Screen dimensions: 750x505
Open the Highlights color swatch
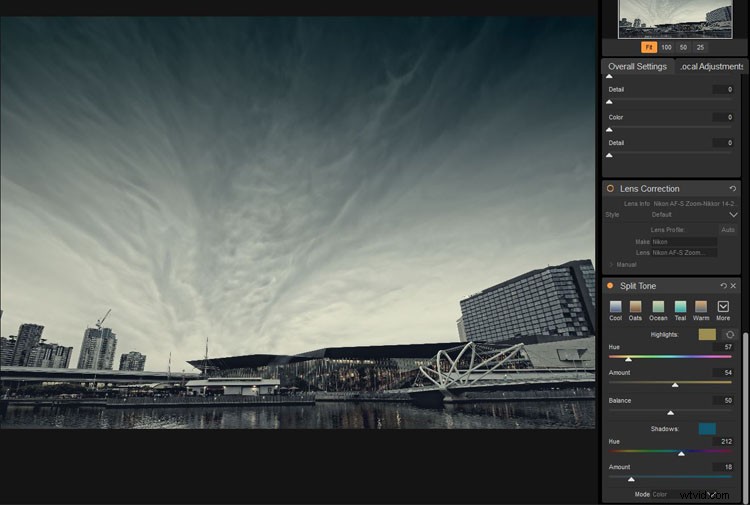pyautogui.click(x=707, y=334)
